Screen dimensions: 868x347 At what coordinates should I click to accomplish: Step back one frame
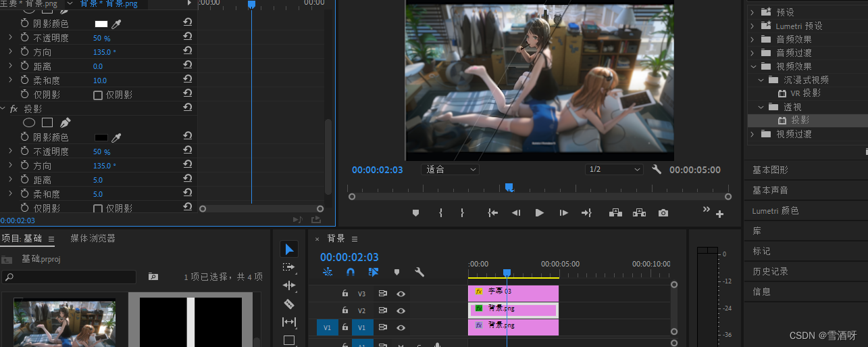(516, 212)
